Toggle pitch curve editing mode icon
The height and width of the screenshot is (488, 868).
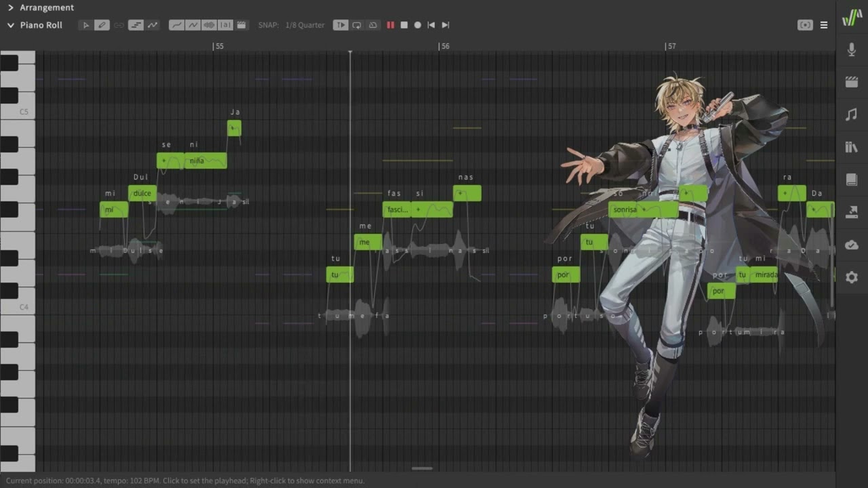(153, 25)
